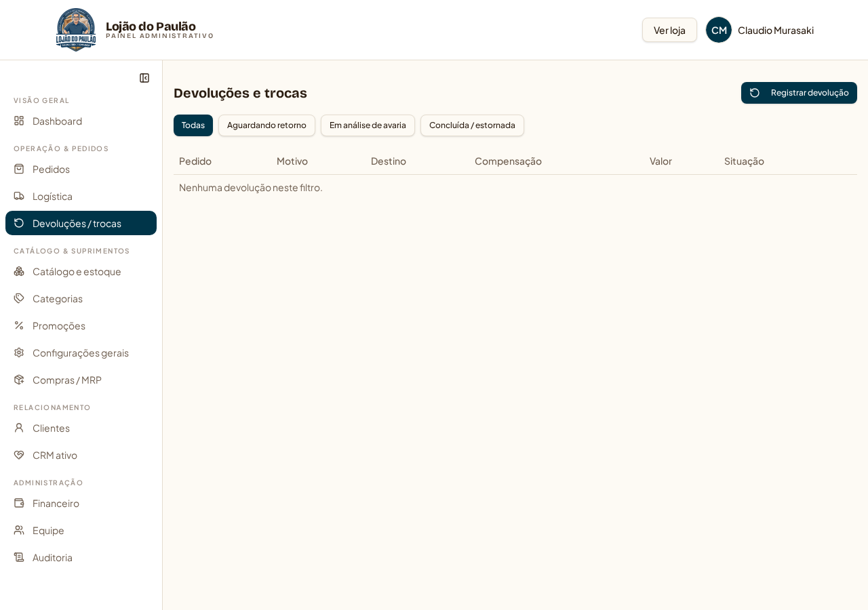Viewport: 868px width, 610px height.
Task: Open the Logística section
Action: (81, 196)
